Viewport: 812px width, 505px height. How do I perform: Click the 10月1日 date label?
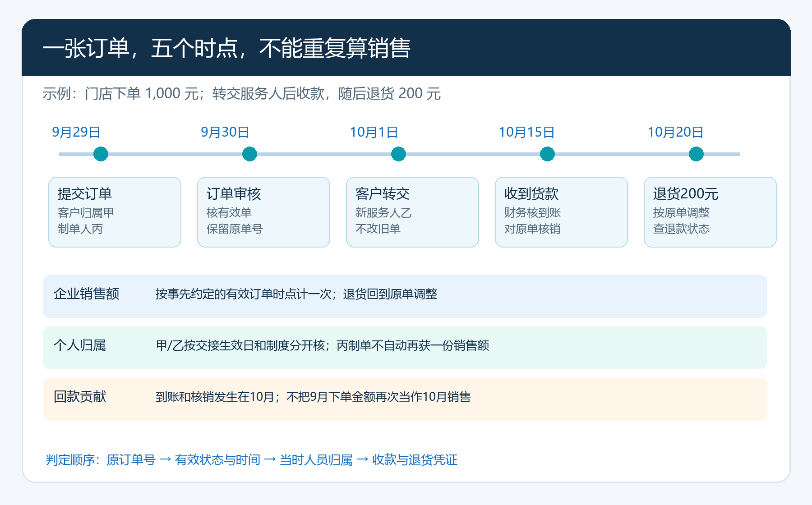coord(374,132)
